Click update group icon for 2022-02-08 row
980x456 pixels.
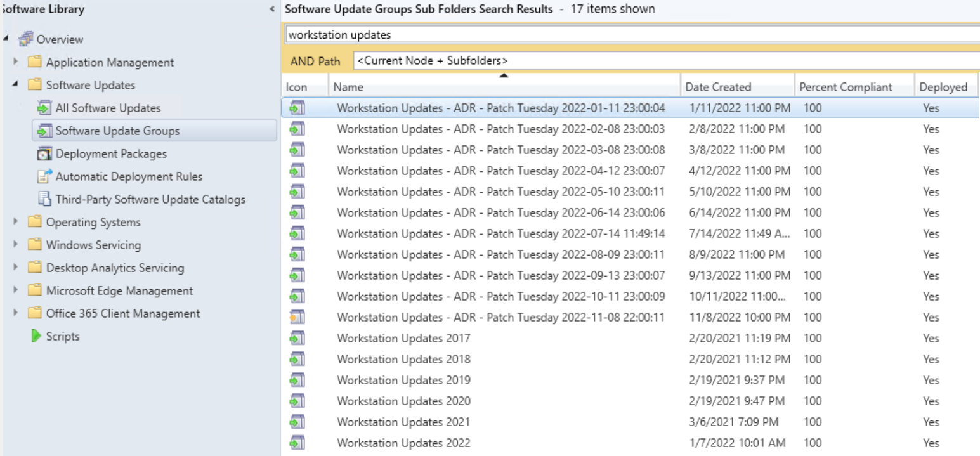click(x=297, y=129)
